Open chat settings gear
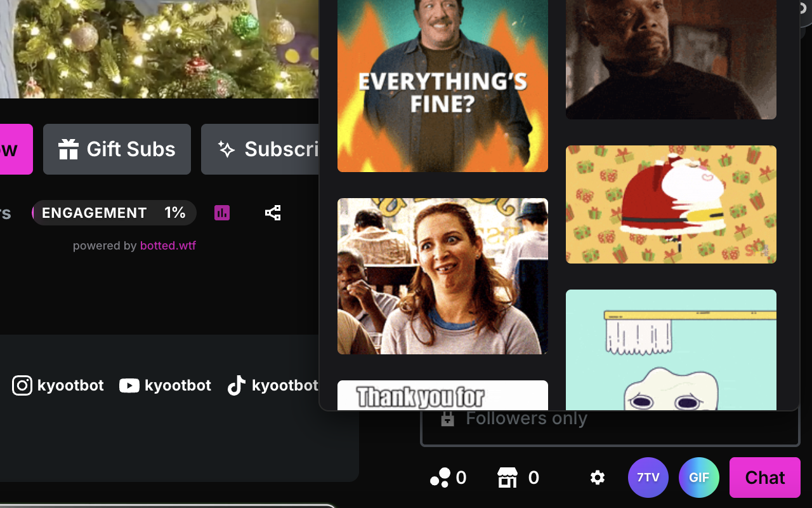Image resolution: width=812 pixels, height=508 pixels. (598, 478)
